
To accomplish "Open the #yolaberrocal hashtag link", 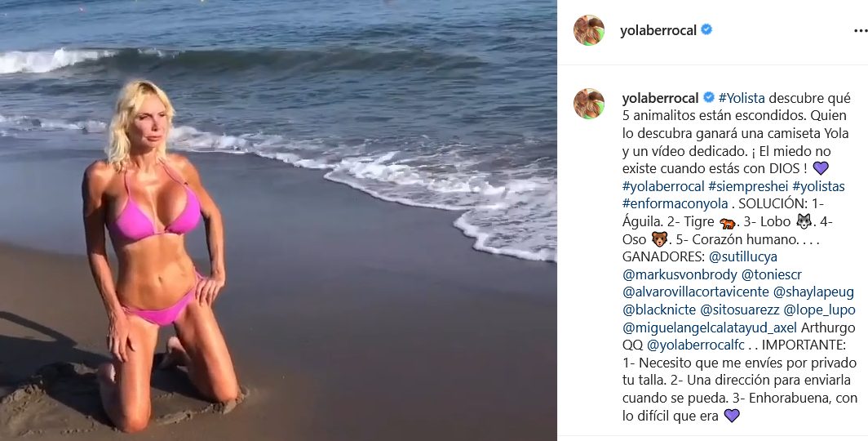I will coord(663,186).
